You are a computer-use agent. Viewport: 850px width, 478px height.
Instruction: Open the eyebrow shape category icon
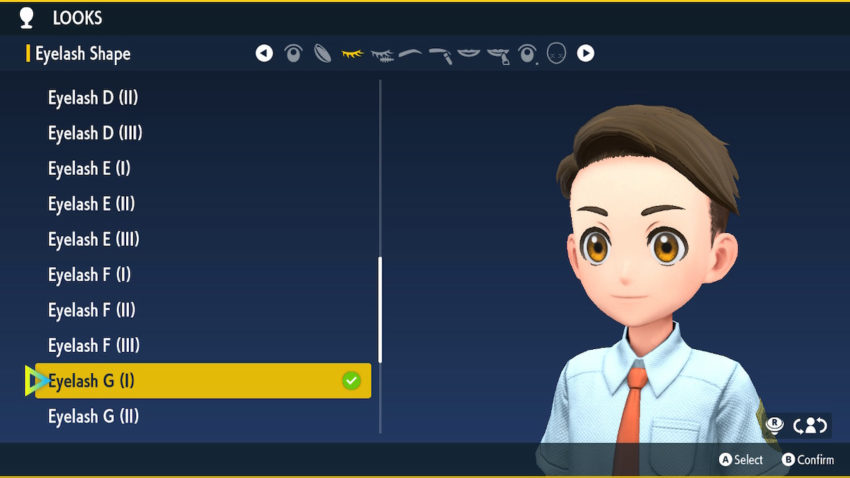click(410, 53)
